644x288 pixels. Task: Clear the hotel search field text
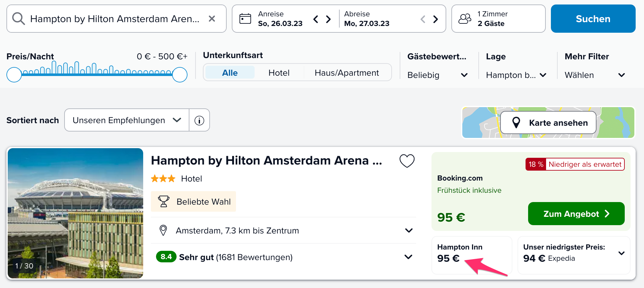pos(212,19)
